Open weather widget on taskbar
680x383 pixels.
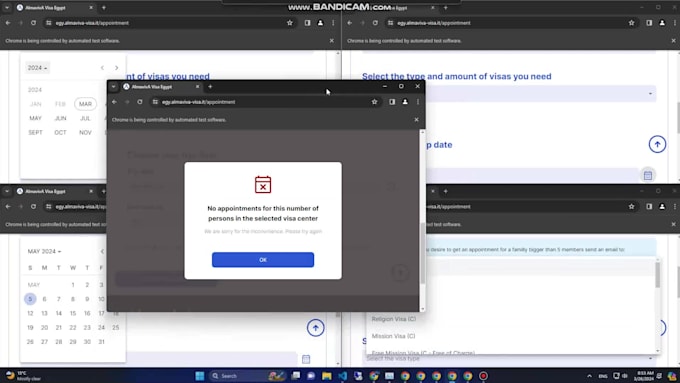[24, 376]
